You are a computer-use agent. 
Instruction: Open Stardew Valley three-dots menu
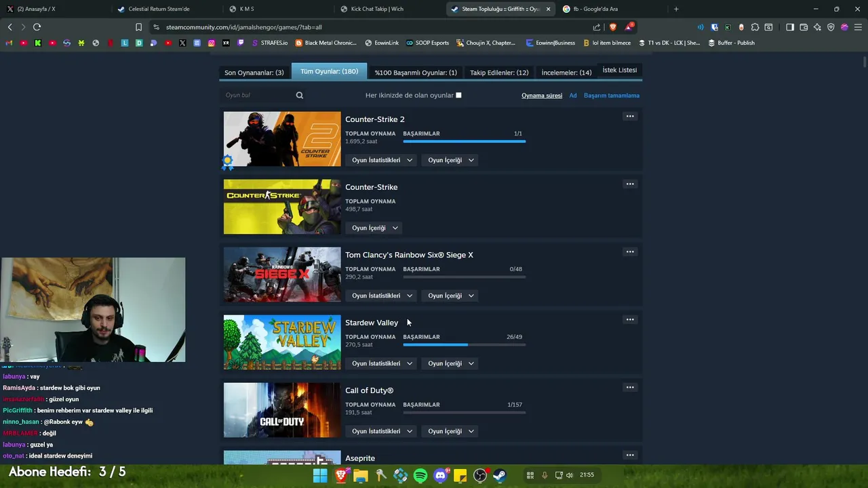[x=630, y=320]
